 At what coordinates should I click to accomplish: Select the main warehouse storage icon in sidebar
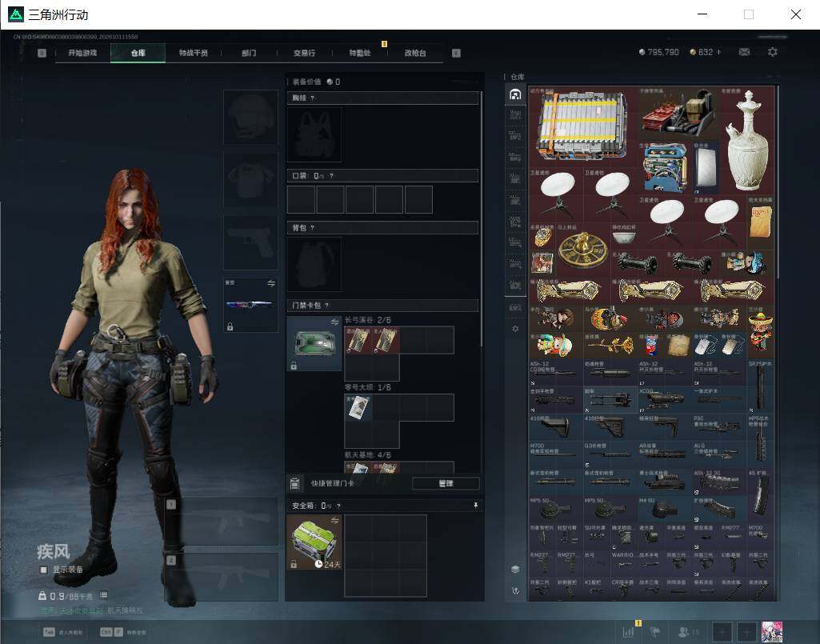515,94
